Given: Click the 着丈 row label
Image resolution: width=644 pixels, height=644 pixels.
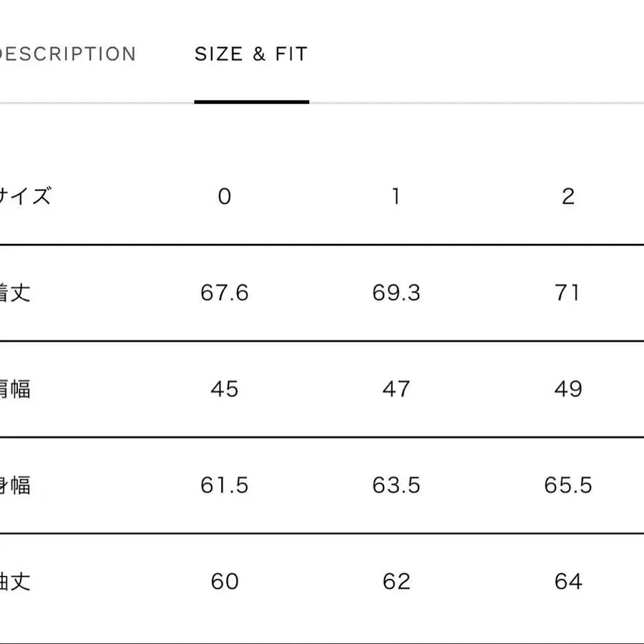Looking at the screenshot, I should coord(13,293).
